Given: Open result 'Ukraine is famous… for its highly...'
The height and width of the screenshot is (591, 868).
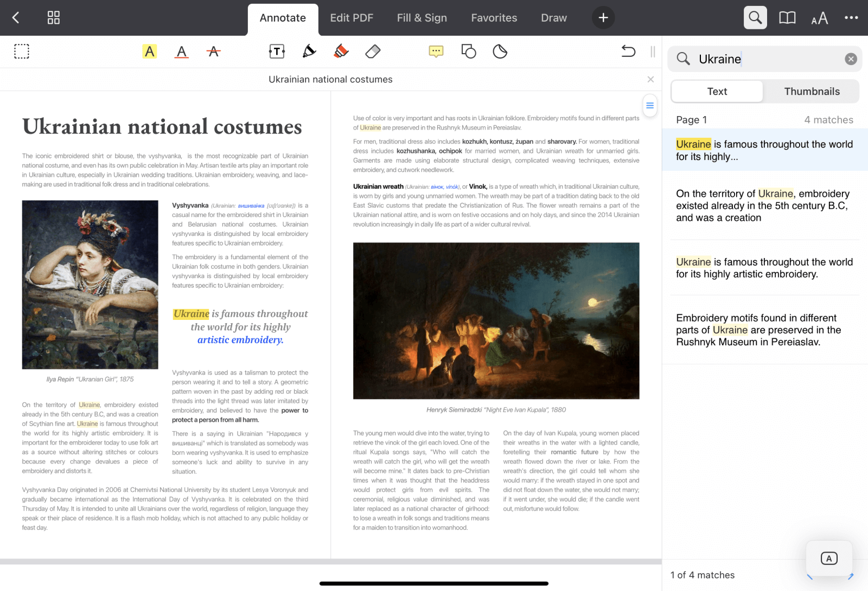Looking at the screenshot, I should [764, 150].
